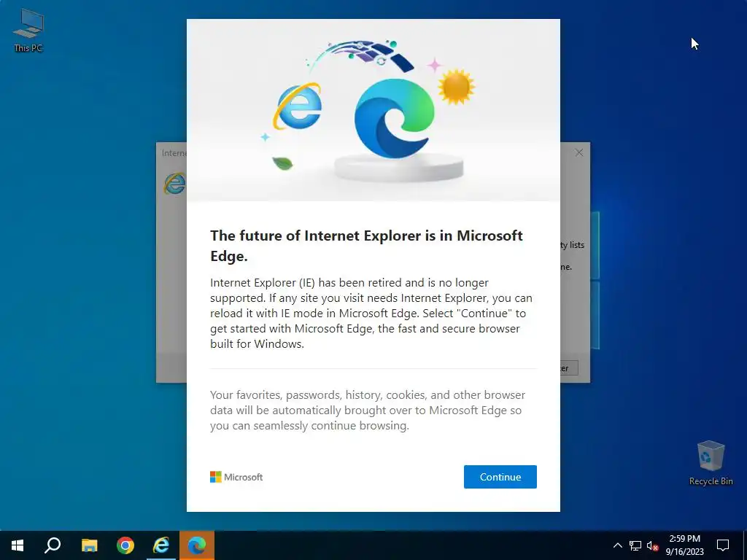Launch File Explorer from taskbar

(x=89, y=545)
